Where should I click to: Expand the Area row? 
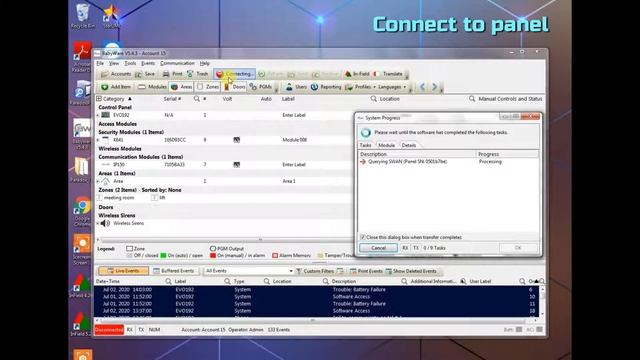click(x=98, y=181)
